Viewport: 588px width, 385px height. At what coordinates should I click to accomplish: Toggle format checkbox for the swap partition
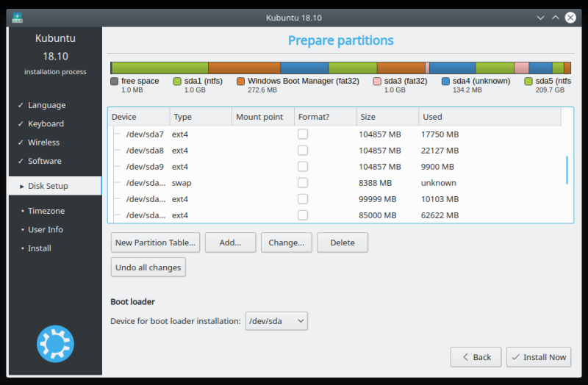click(x=303, y=182)
